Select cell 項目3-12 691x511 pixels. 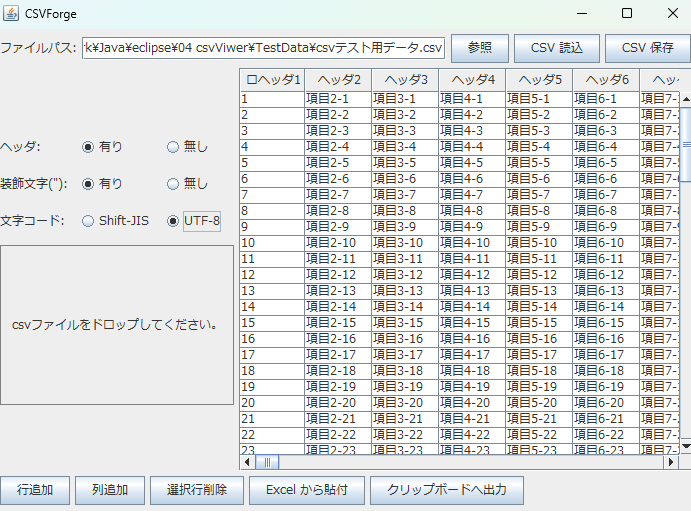coord(405,275)
